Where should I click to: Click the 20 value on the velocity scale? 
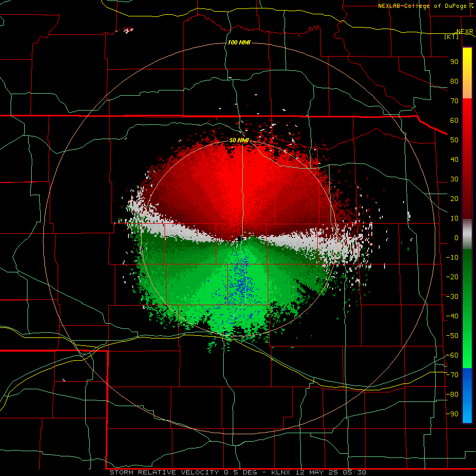(x=454, y=198)
